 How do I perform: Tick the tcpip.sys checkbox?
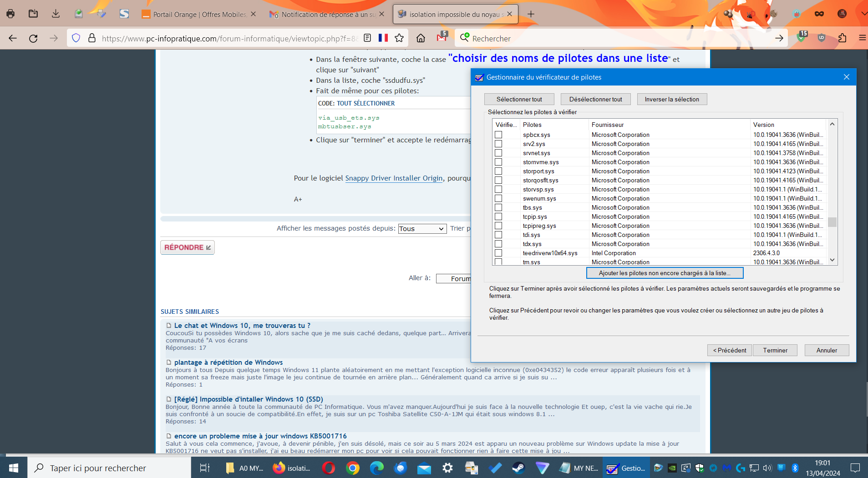click(x=498, y=216)
